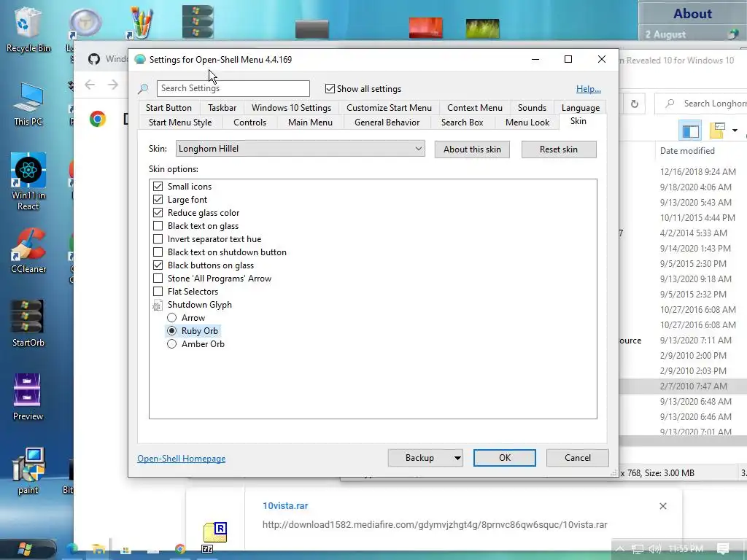Dismiss the 10vista.rar download entry
Viewport: 747px width, 560px height.
[662, 506]
